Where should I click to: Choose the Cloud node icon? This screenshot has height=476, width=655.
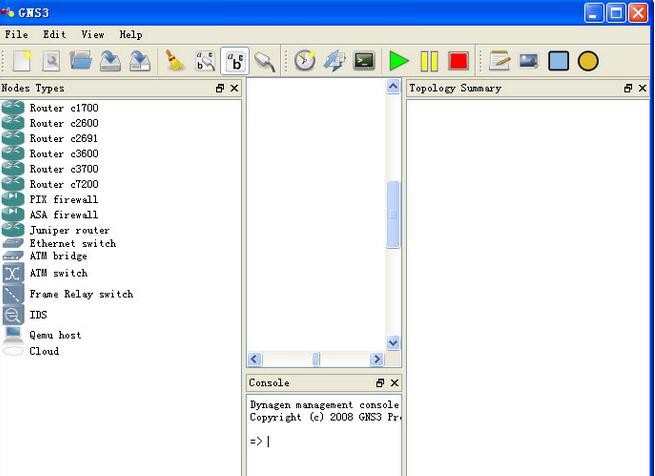click(13, 351)
